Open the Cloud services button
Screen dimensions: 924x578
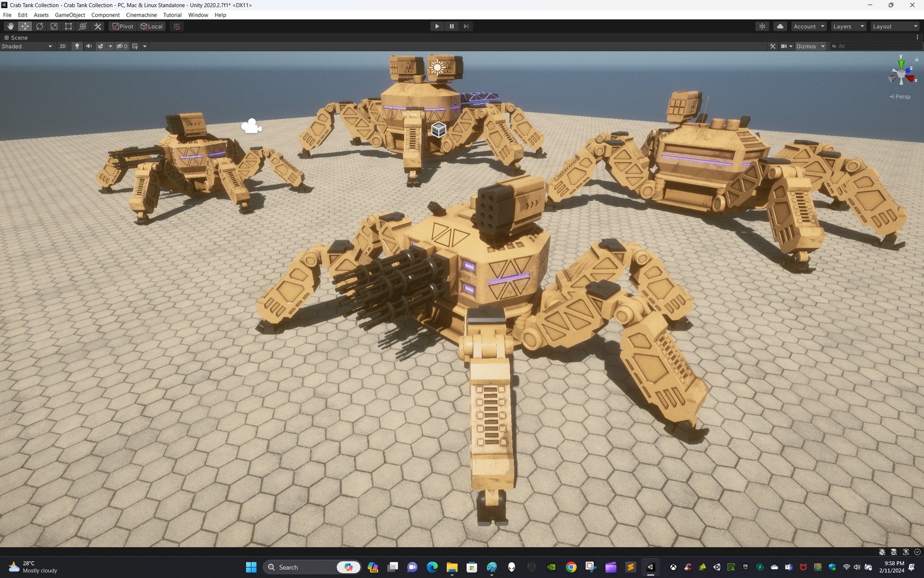tap(780, 26)
